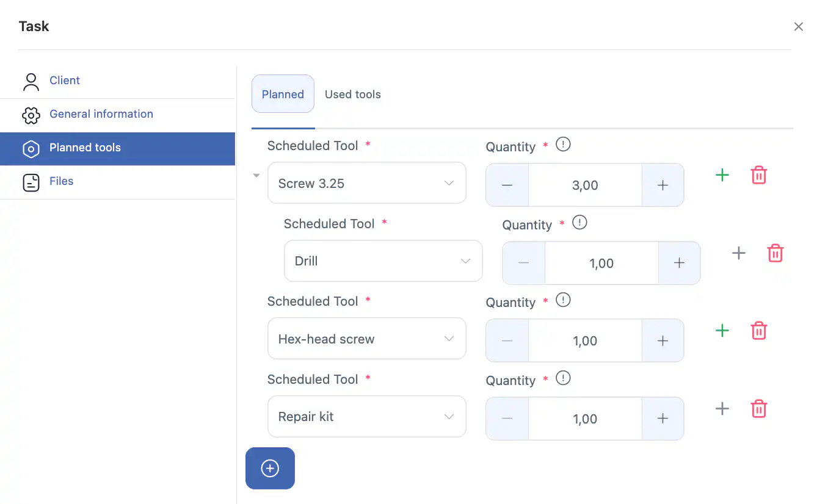Delete the Screw 3.25 tool row
Viewport: 817px width, 504px height.
point(758,175)
